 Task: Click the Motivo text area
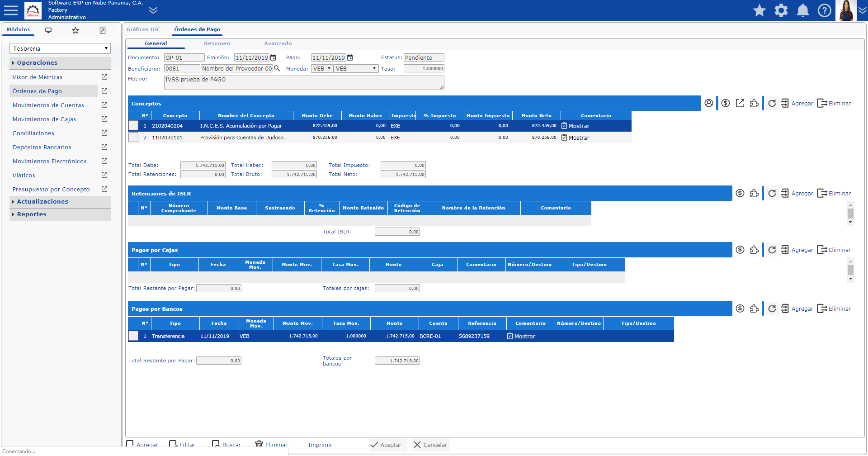click(304, 82)
